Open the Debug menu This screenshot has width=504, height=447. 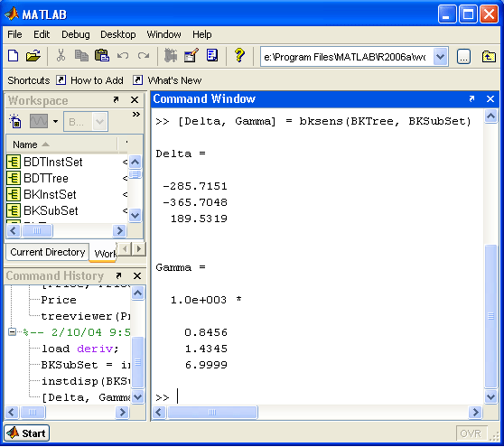click(76, 34)
